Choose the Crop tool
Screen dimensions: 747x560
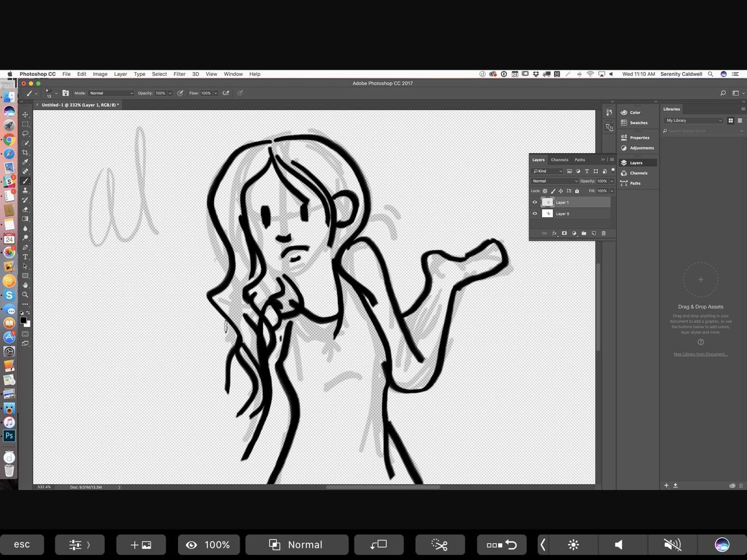click(26, 151)
